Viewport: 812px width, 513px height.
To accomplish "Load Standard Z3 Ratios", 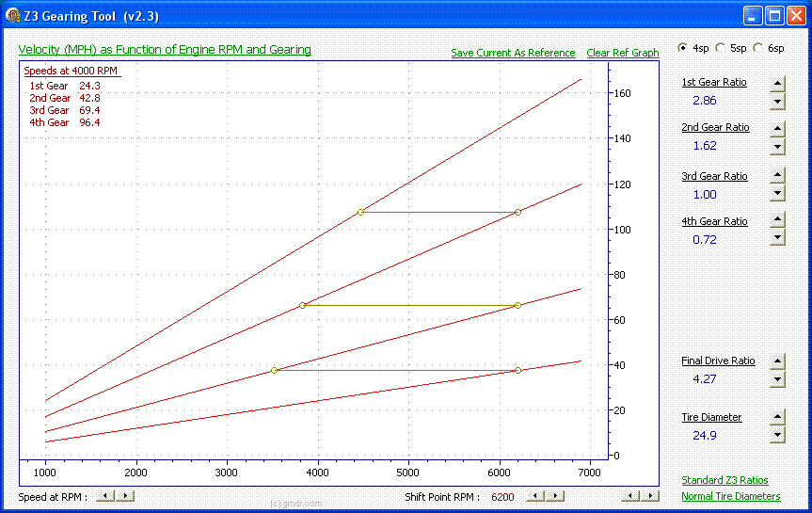I will coord(724,480).
